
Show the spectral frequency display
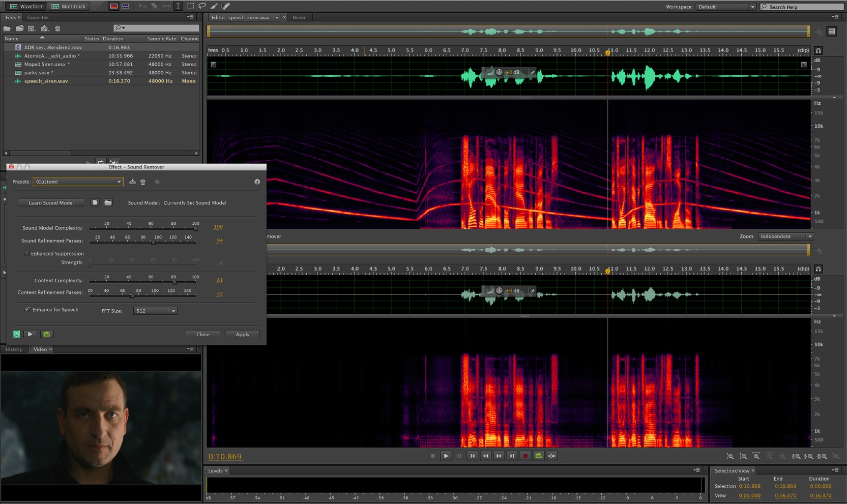(x=113, y=6)
